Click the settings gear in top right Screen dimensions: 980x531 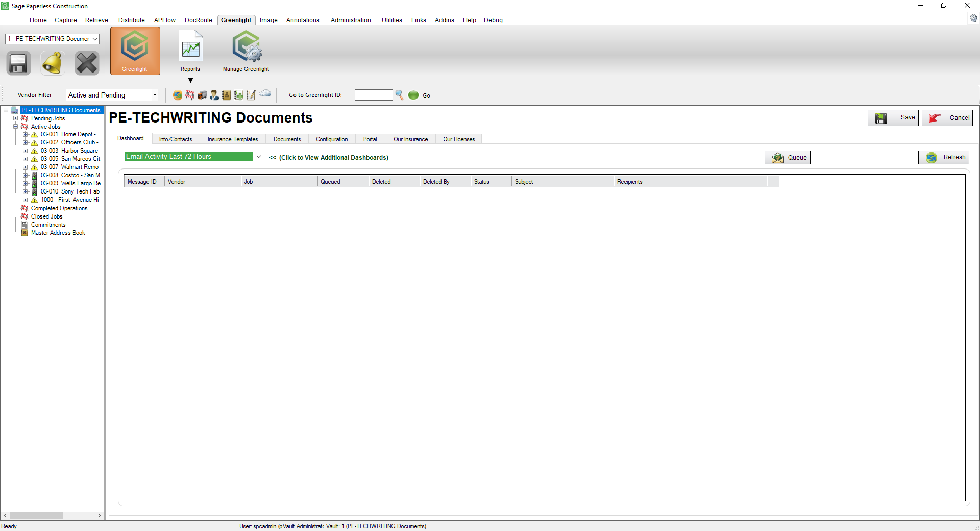click(974, 18)
